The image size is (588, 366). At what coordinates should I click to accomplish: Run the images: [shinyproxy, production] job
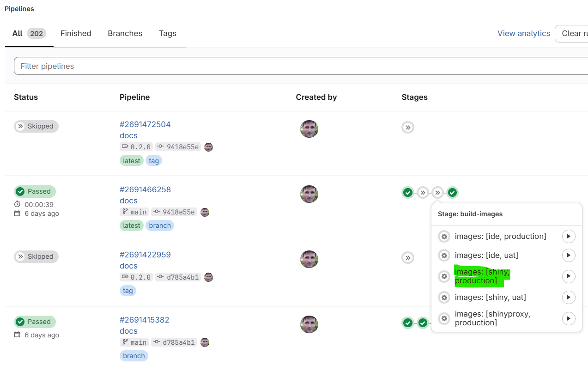[x=569, y=318]
